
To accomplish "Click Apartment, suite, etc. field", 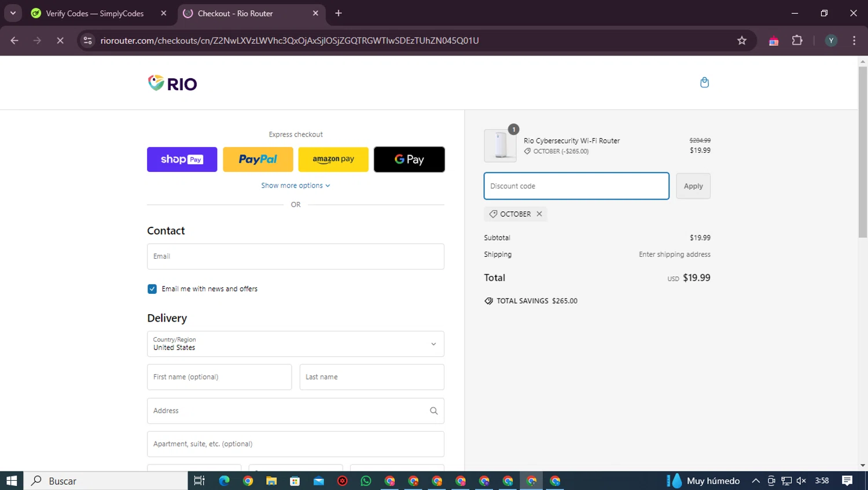I will [296, 444].
